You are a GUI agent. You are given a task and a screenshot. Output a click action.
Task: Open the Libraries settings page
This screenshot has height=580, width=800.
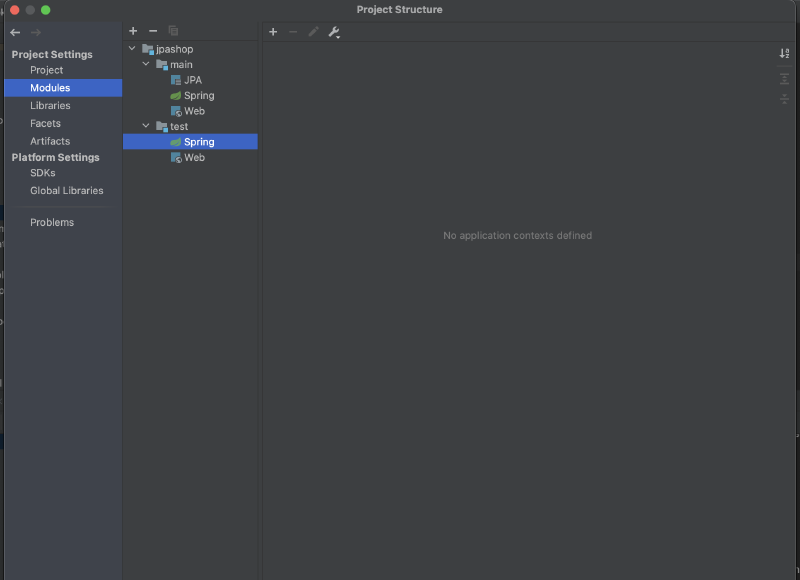tap(50, 106)
